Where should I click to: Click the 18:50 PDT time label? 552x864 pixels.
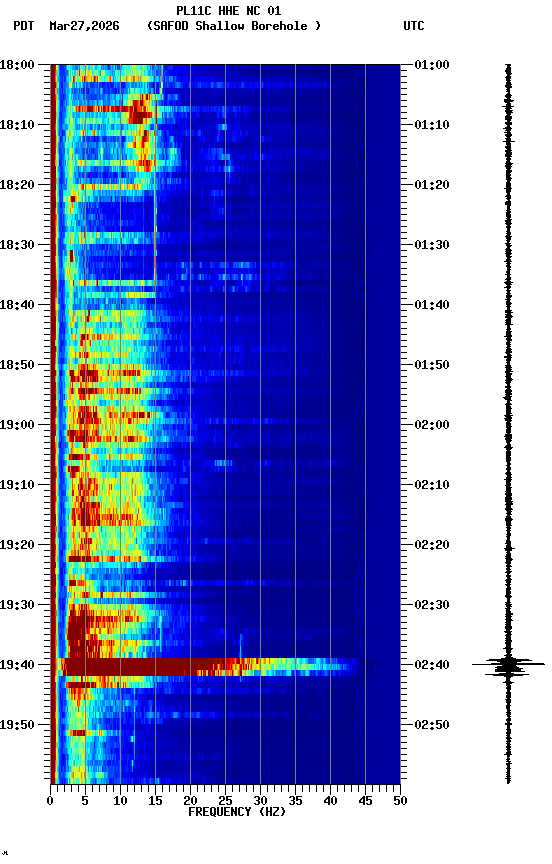coord(17,365)
